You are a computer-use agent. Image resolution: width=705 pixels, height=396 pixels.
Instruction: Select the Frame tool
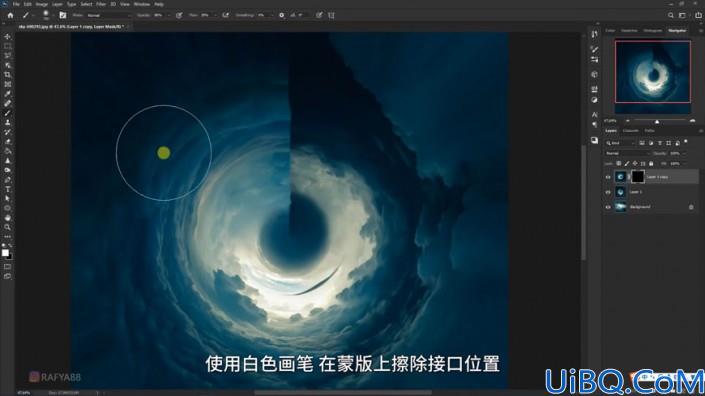8,84
